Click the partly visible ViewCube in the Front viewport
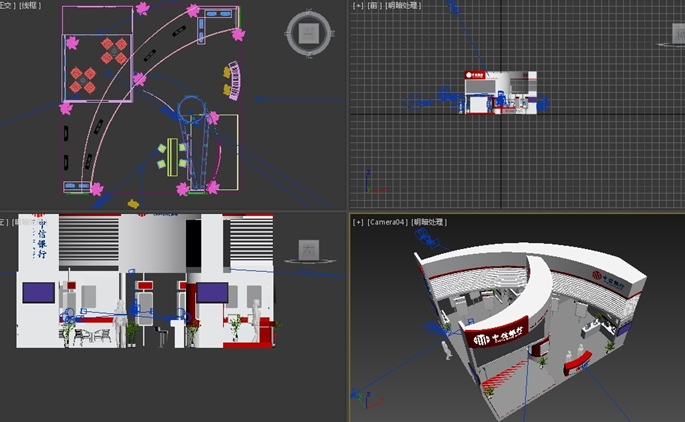Screen dimensions: 685x422 click(x=678, y=33)
